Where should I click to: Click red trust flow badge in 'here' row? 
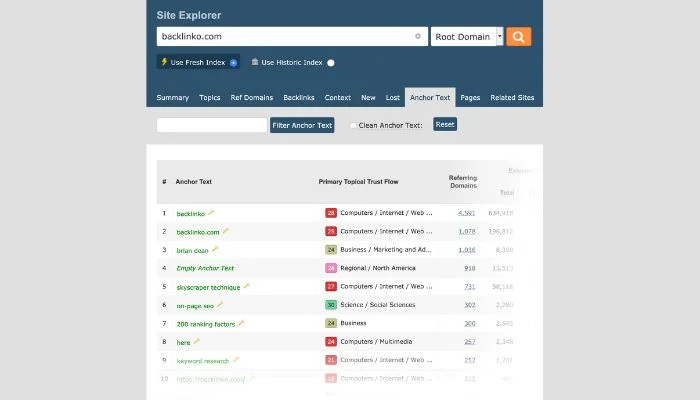pyautogui.click(x=331, y=342)
